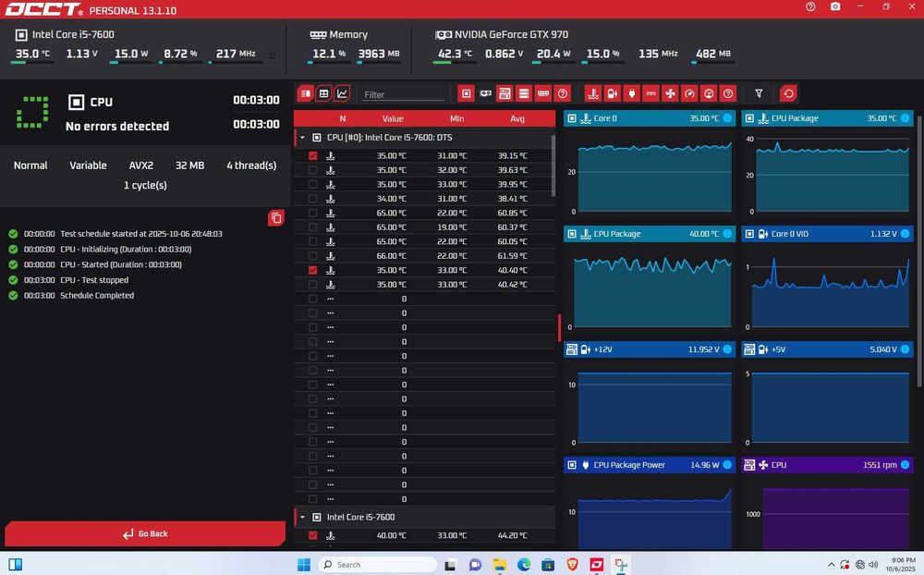Viewport: 924px width, 575px height.
Task: Select the 'CPU - Test stopped' log entry
Action: click(94, 280)
